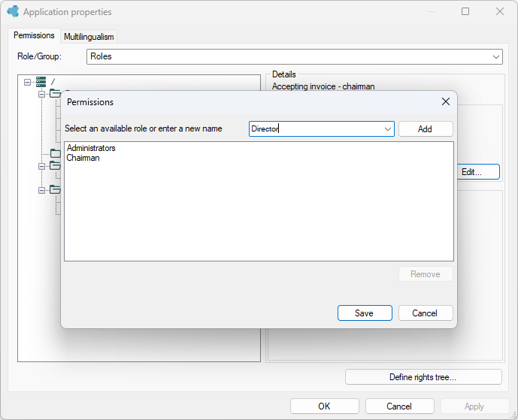Click the server root node icon in tree

click(x=41, y=82)
